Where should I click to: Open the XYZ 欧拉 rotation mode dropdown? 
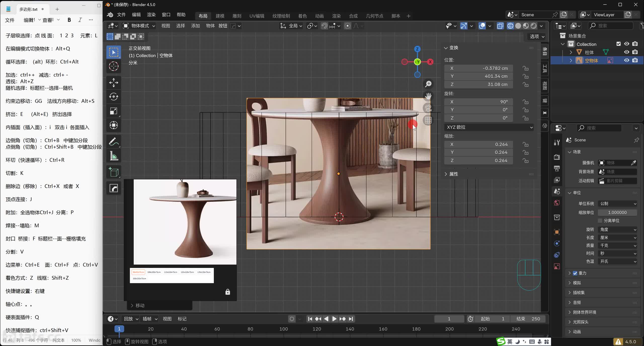coord(489,127)
